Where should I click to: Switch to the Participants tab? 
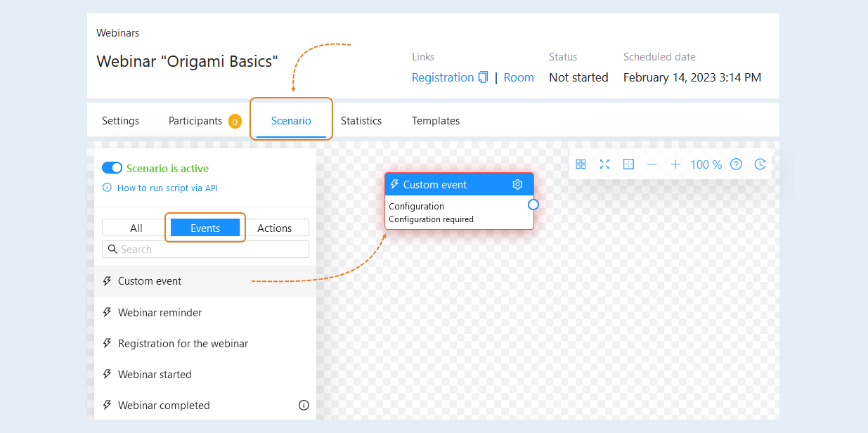[195, 121]
